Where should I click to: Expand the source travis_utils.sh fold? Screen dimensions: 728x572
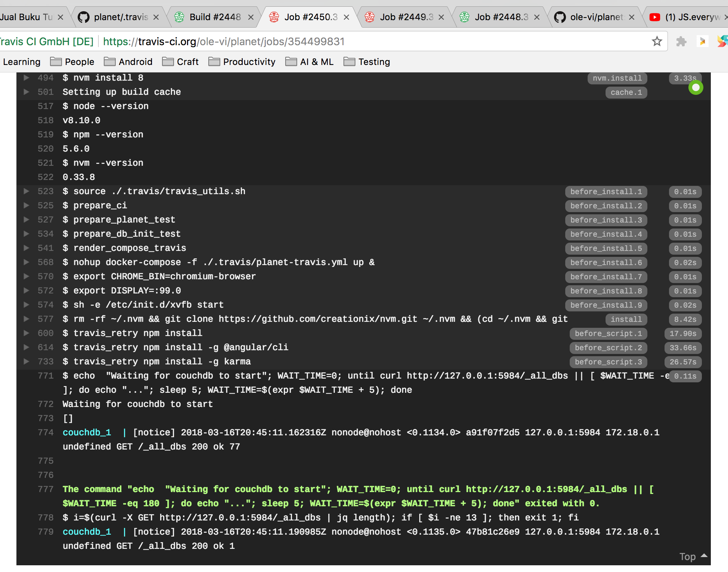click(27, 191)
